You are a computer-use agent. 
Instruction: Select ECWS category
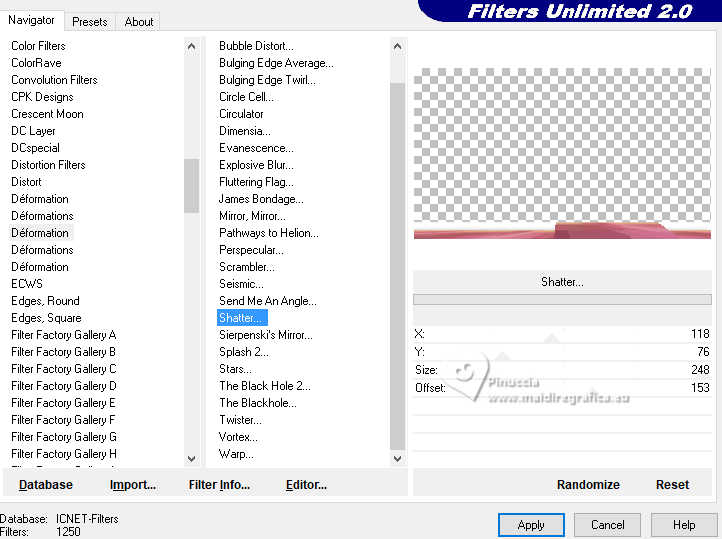pos(27,284)
